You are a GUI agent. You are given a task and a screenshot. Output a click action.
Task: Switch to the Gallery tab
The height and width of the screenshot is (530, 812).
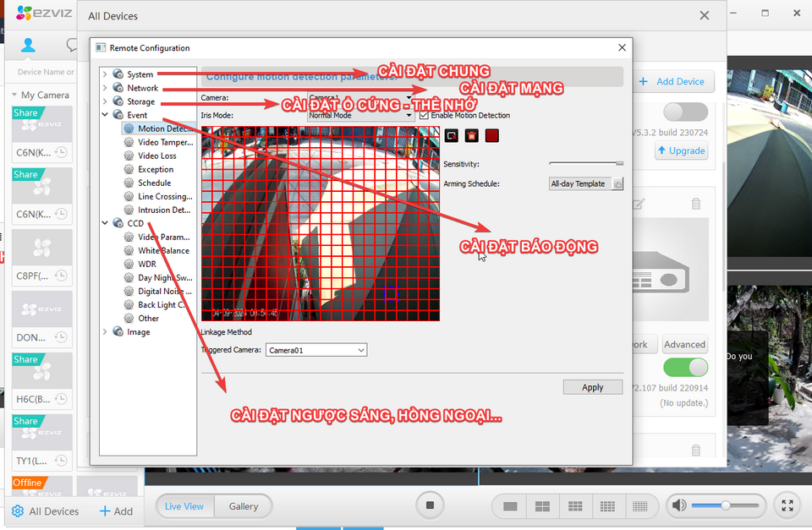[x=244, y=506]
